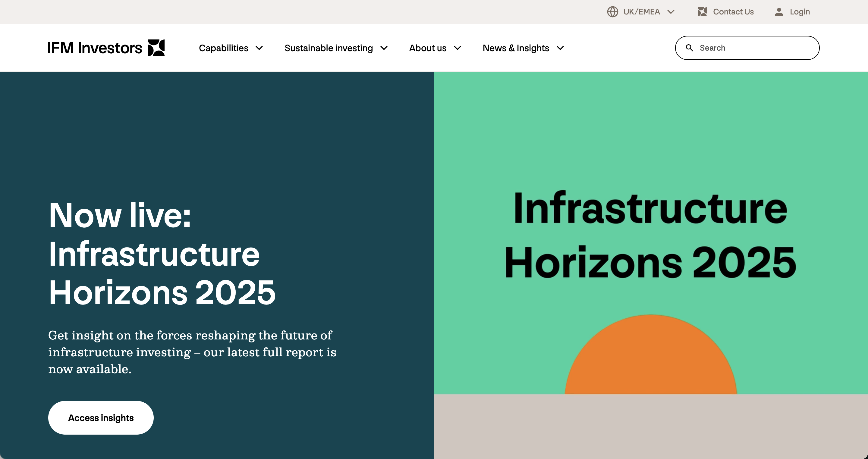
Task: Open the About us menu
Action: pyautogui.click(x=428, y=48)
